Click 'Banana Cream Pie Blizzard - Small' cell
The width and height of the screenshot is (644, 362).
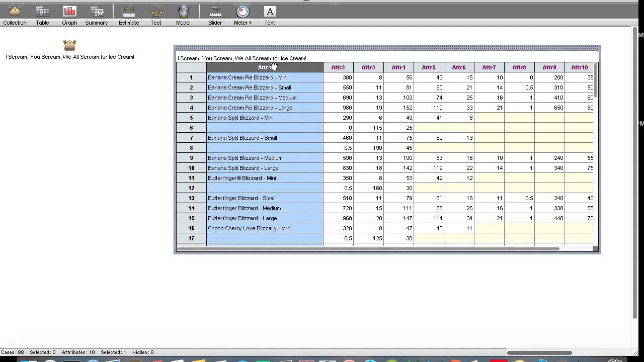[x=265, y=87]
